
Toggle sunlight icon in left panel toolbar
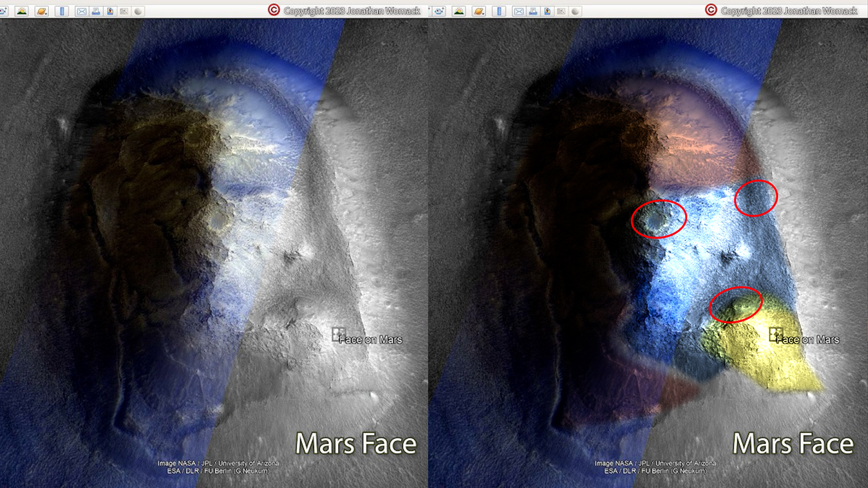click(21, 11)
